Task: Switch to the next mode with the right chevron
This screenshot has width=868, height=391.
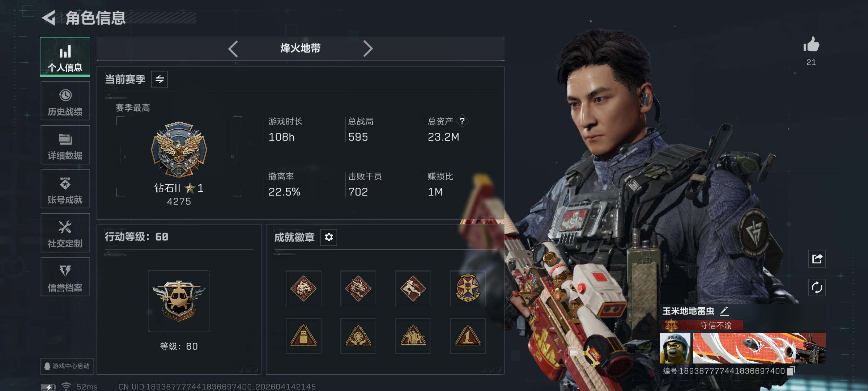Action: click(x=367, y=49)
